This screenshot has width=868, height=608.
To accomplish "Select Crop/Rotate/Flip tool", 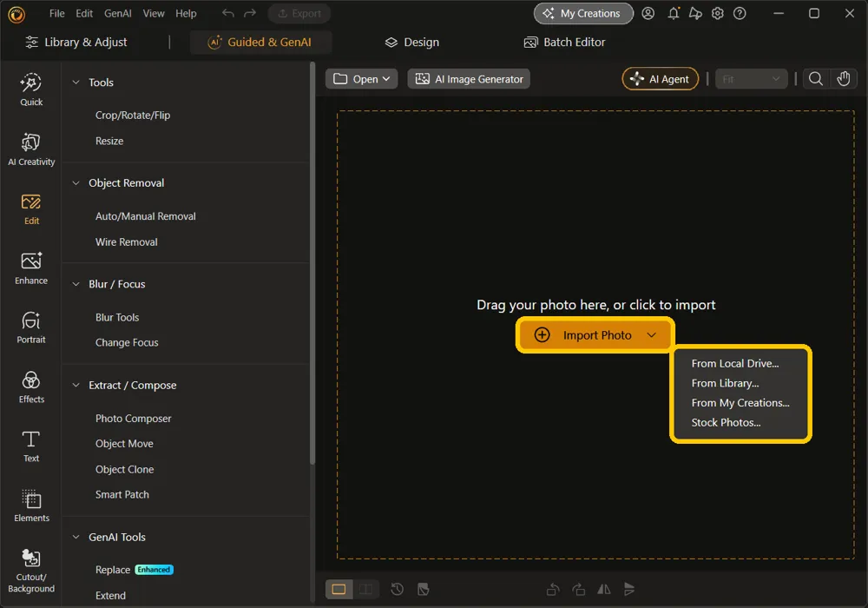I will pos(133,116).
